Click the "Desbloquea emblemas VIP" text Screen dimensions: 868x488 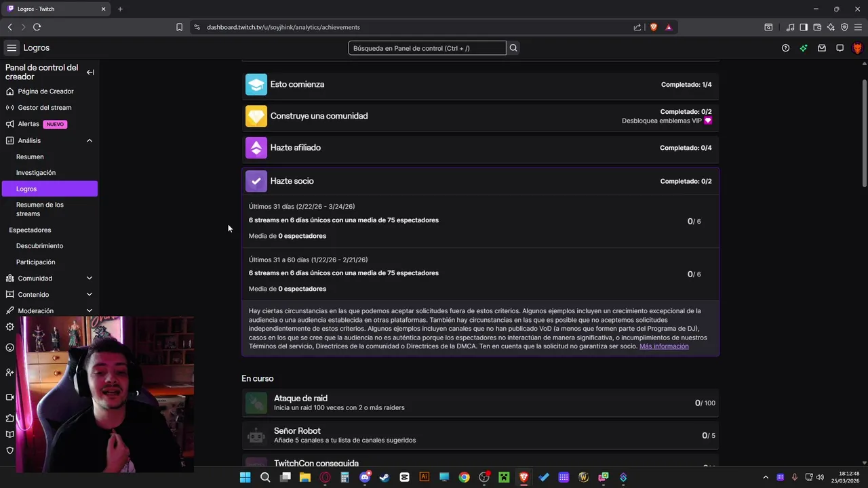tap(662, 121)
